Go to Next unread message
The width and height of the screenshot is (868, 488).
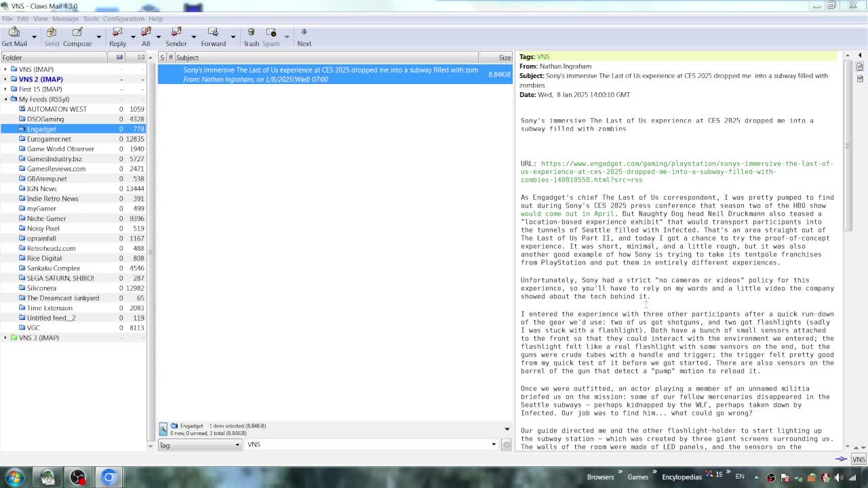pyautogui.click(x=304, y=37)
